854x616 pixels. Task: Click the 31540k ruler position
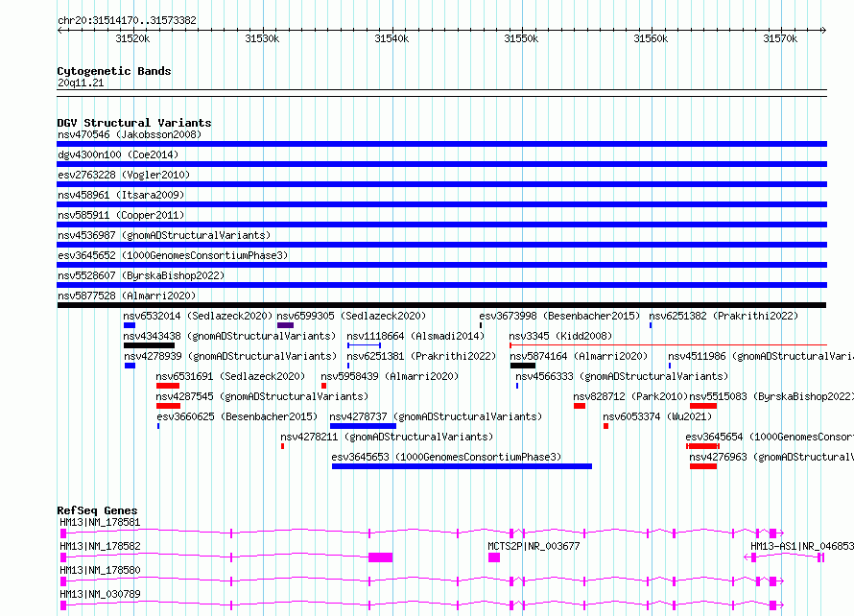[x=391, y=38]
